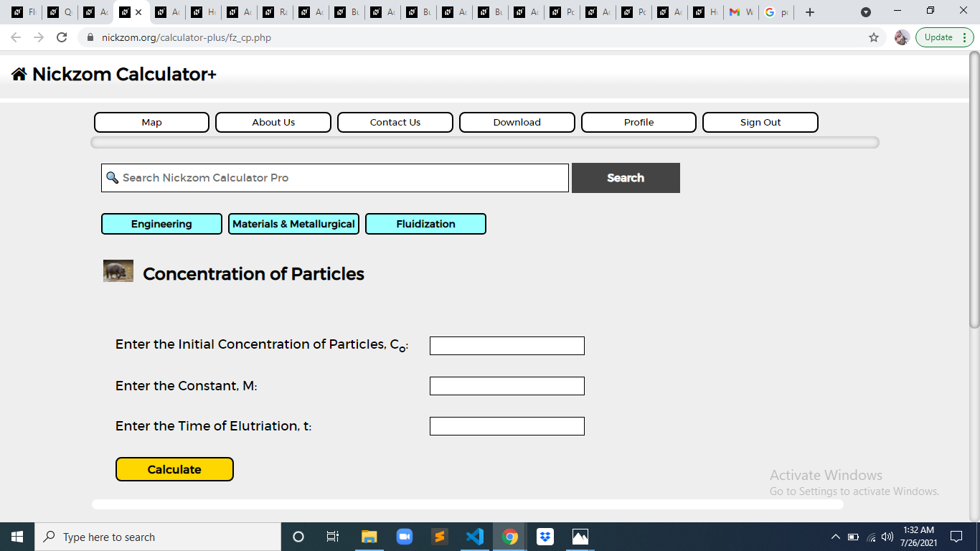The width and height of the screenshot is (980, 551).
Task: Open Cortana circle icon on taskbar
Action: coord(298,537)
